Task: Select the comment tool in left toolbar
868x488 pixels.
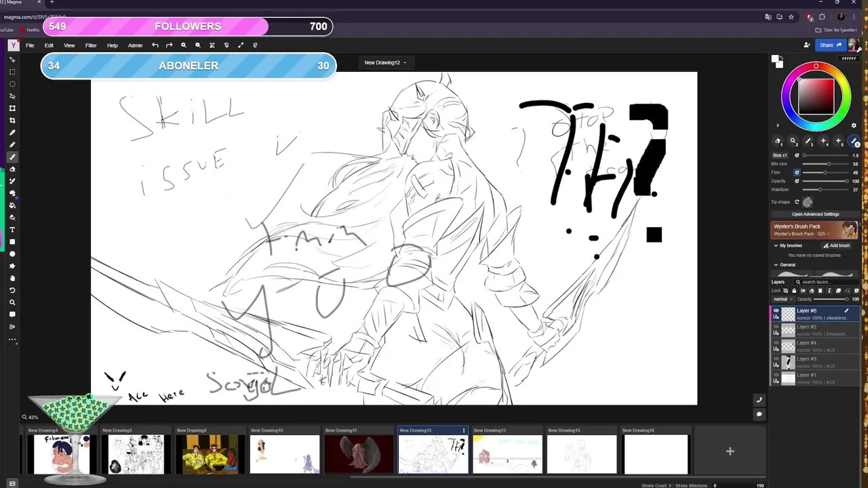Action: pos(12,314)
